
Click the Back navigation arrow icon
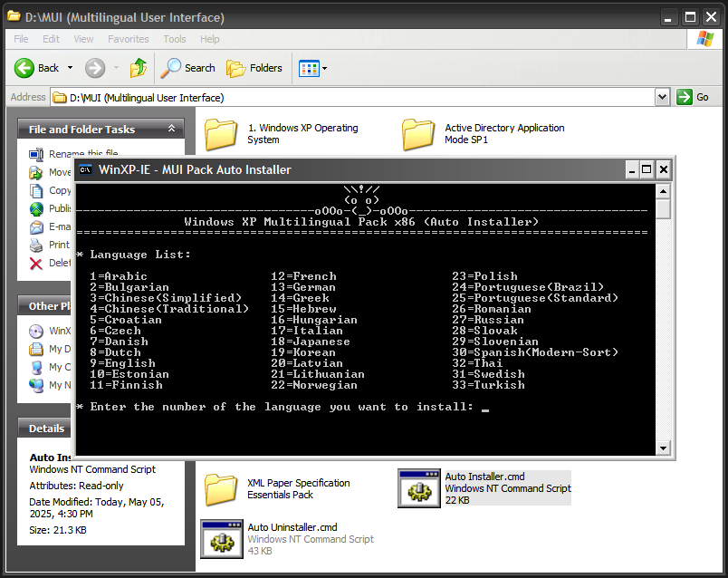point(24,68)
